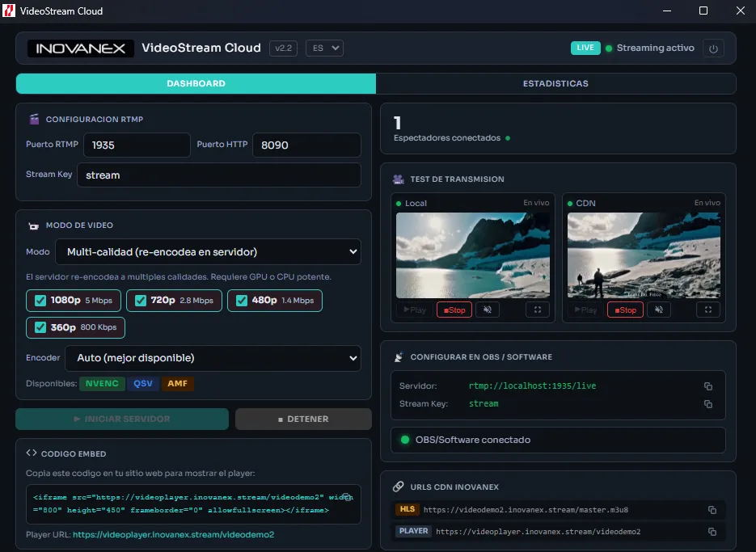Viewport: 756px width, 552px height.
Task: Click the power icon beside Streaming activo
Action: (714, 48)
